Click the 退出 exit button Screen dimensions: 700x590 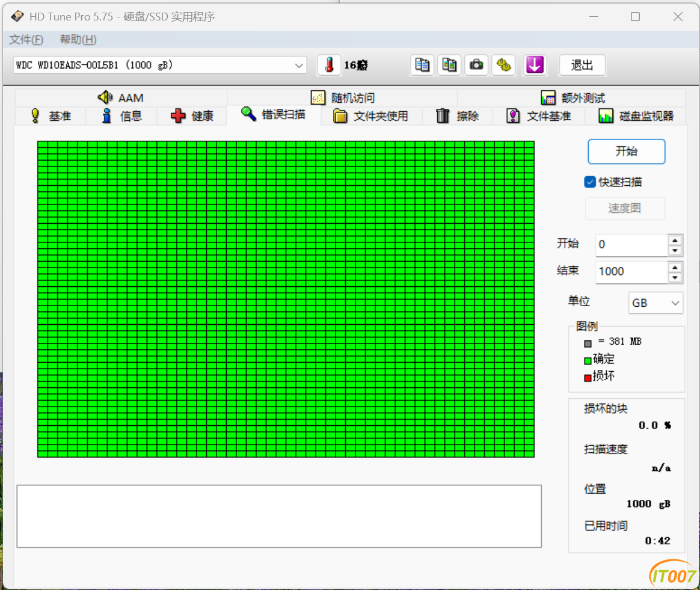click(582, 65)
